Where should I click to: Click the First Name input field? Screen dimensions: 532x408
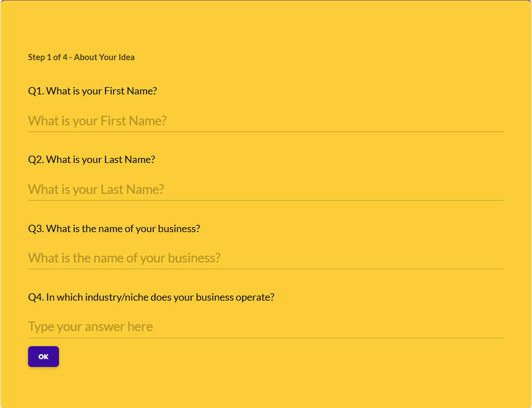click(266, 121)
